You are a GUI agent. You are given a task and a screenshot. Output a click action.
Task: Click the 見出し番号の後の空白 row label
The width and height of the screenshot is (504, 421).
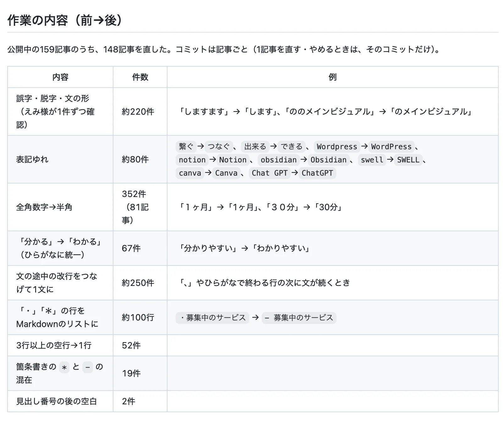pyautogui.click(x=60, y=401)
